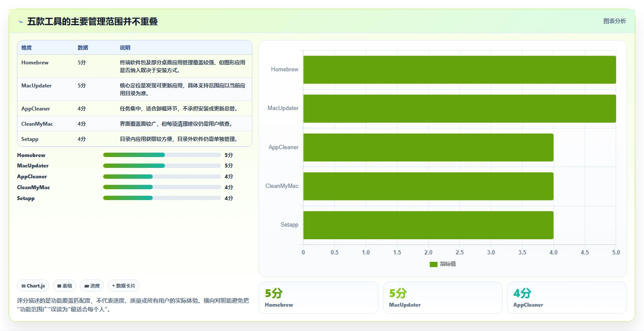Viewport: 644px width, 331px height.
Task: Click the 4分 score cell in CleanMyMac table row
Action: pyautogui.click(x=82, y=124)
